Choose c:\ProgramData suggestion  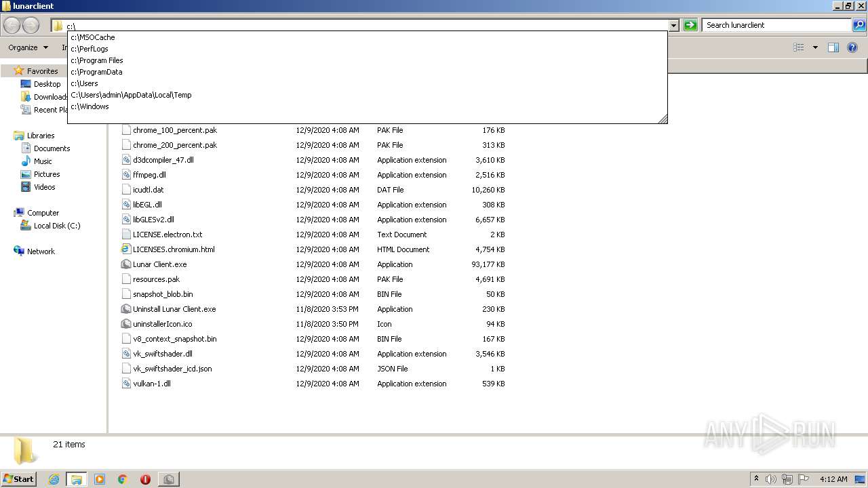(367, 72)
